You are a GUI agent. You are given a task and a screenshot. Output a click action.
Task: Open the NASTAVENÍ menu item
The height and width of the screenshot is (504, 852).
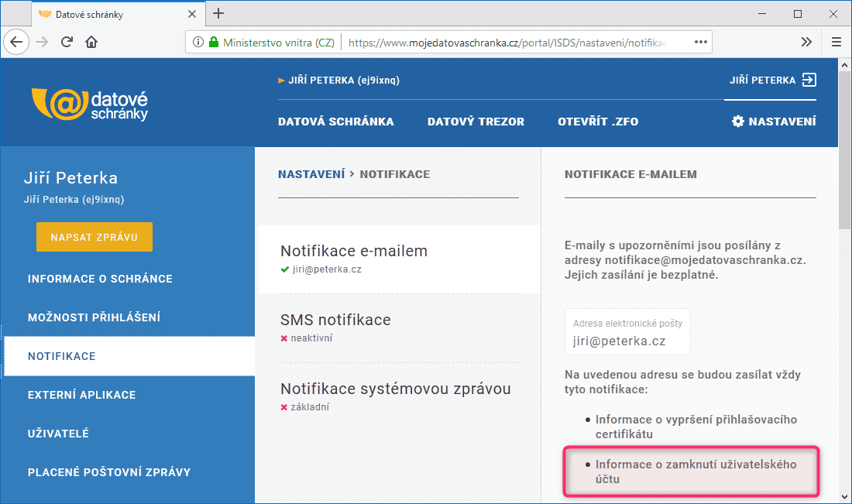pos(782,121)
